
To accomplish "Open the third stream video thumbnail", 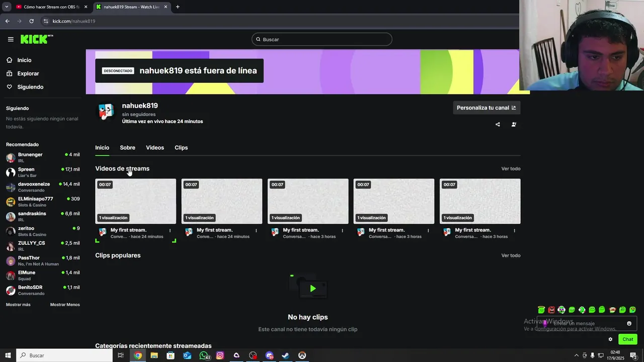I will pyautogui.click(x=308, y=201).
